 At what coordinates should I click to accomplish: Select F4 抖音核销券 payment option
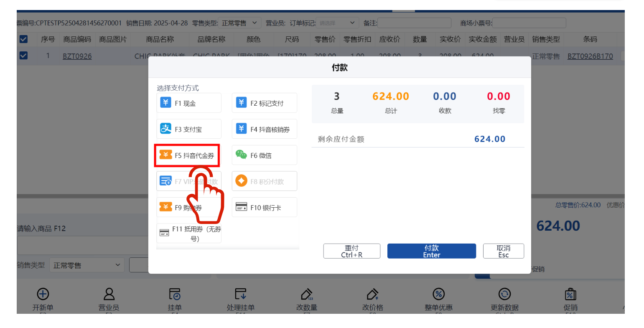[264, 129]
